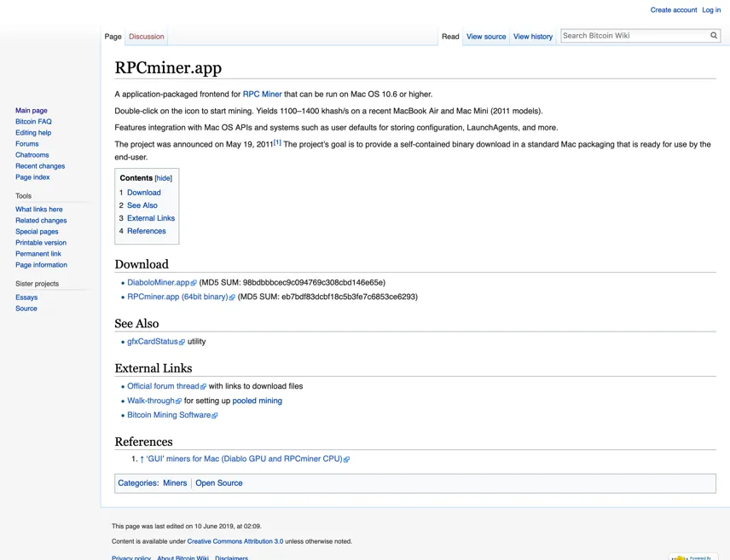Open Essays sister project
This screenshot has height=560, width=730.
pyautogui.click(x=26, y=297)
